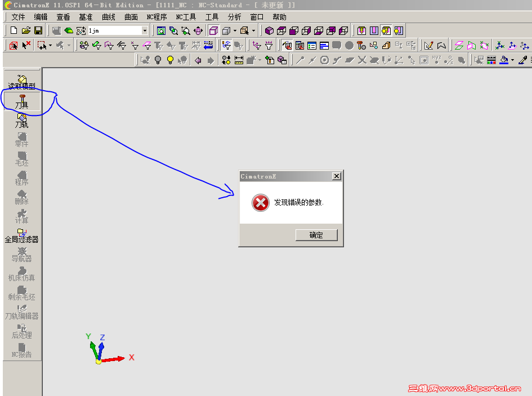The image size is (532, 396).
Task: Click the swap up-down circles icon
Action: coord(226,60)
